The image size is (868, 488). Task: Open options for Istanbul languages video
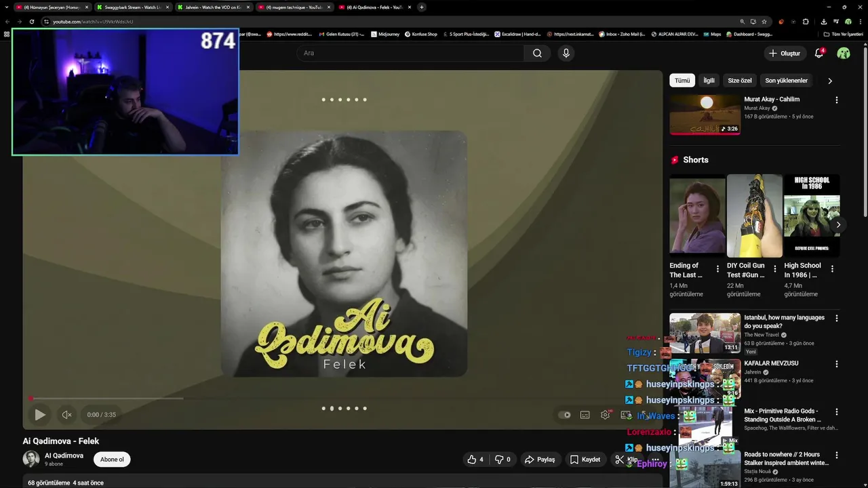click(836, 318)
